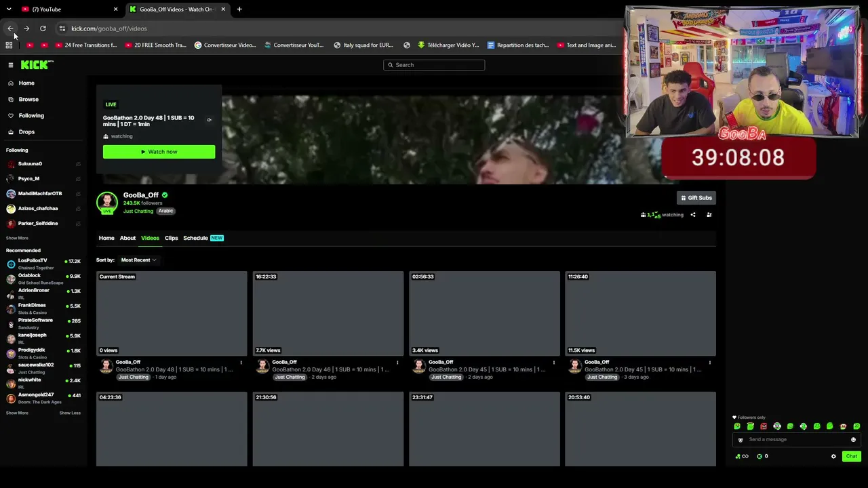Open the site information icon in address bar

(62, 28)
